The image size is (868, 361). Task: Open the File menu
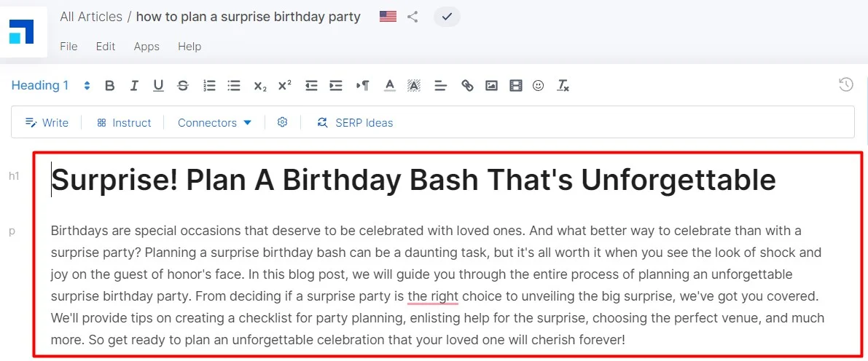[69, 47]
